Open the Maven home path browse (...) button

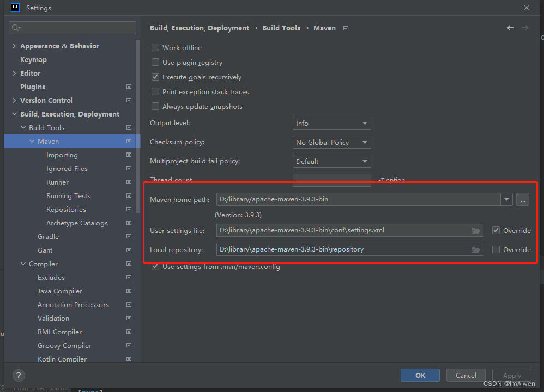(522, 199)
